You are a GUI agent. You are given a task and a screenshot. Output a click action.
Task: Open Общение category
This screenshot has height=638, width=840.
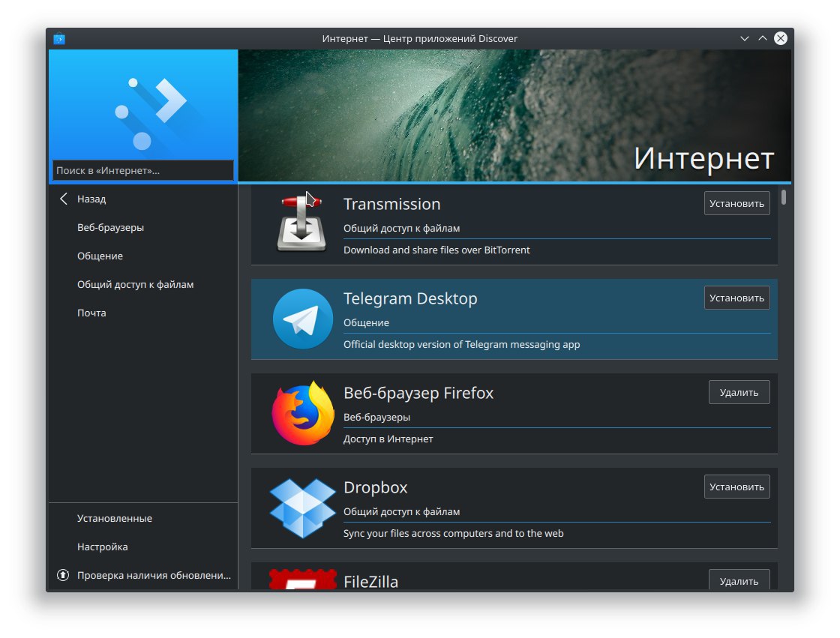(x=143, y=256)
